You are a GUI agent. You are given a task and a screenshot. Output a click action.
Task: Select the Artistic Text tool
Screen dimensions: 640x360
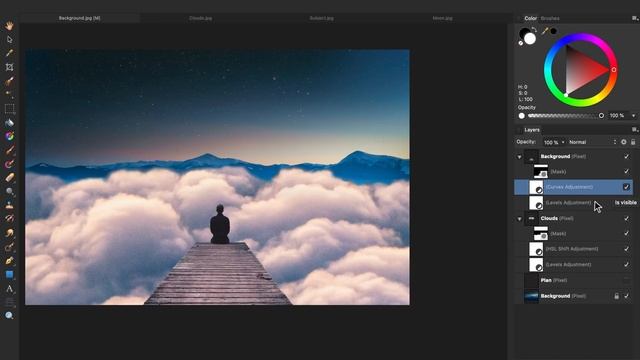pyautogui.click(x=9, y=289)
